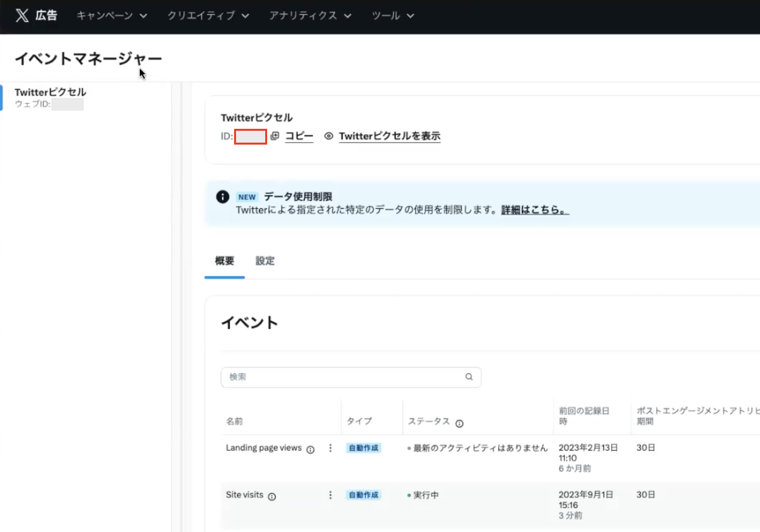This screenshot has height=532, width=760.
Task: Click info icon beside Site visits
Action: coord(272,496)
